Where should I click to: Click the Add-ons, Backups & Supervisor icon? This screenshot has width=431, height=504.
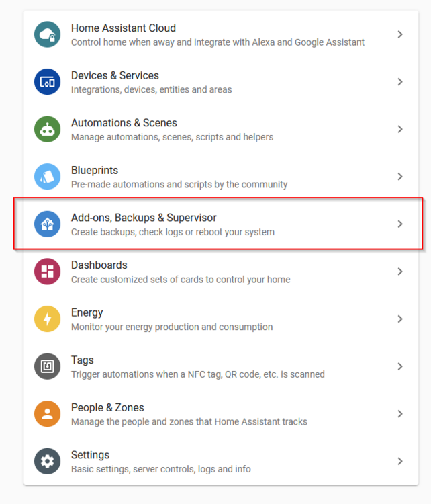click(48, 224)
